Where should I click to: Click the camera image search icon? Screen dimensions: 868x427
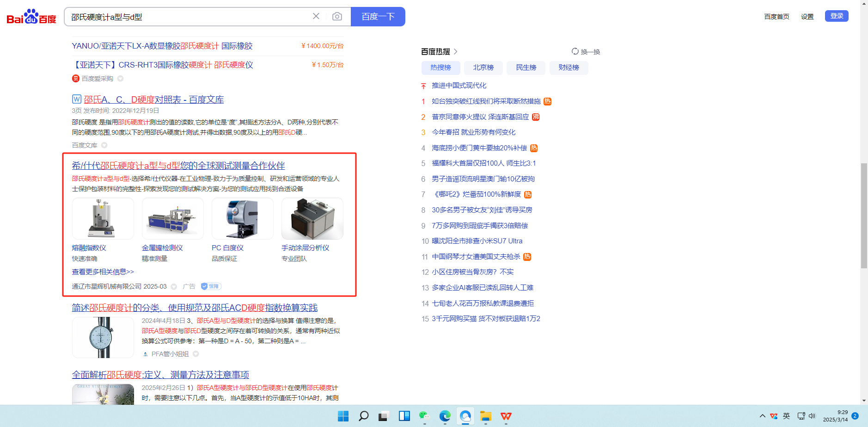coord(337,17)
